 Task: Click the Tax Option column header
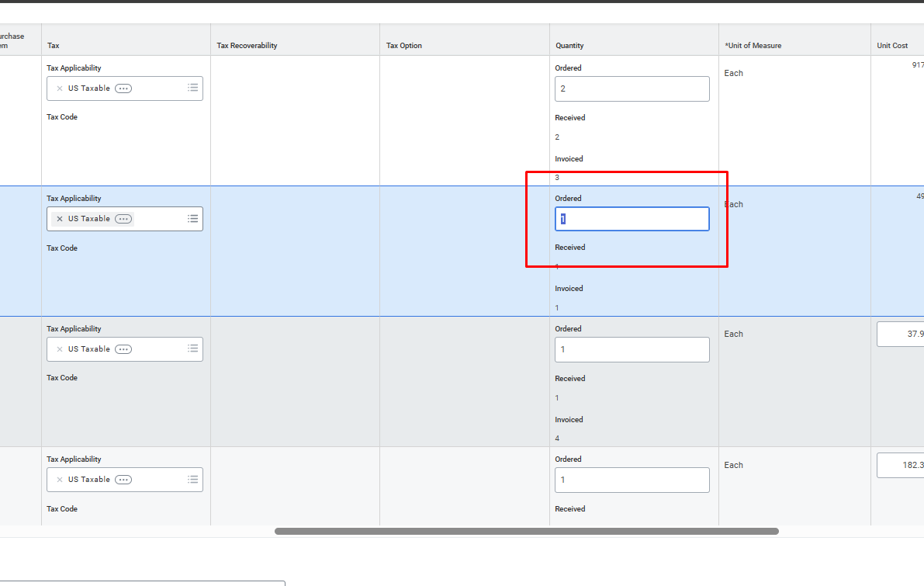pyautogui.click(x=404, y=46)
